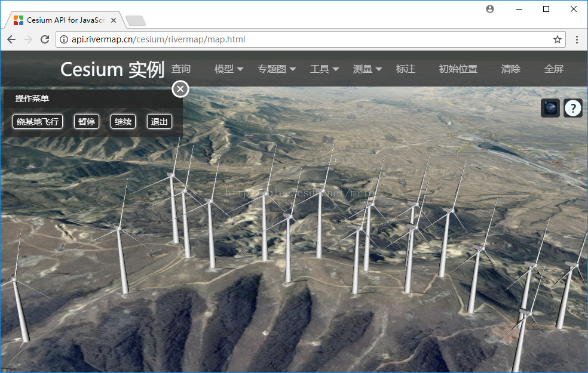Select the 标注 menu item

(x=405, y=69)
